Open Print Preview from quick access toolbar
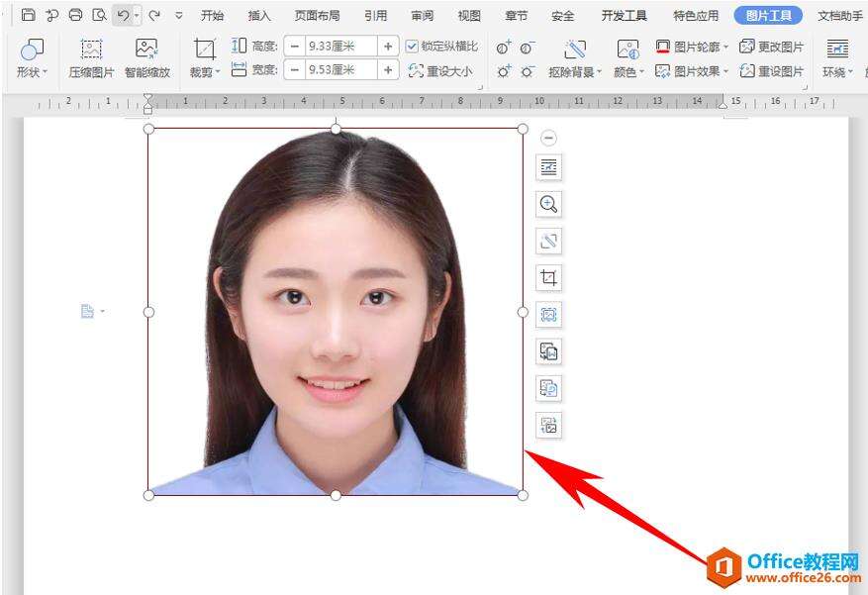 click(x=99, y=15)
